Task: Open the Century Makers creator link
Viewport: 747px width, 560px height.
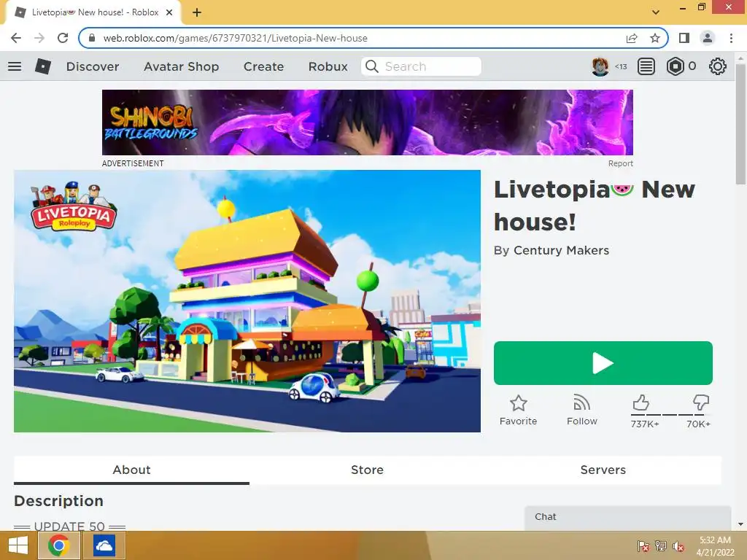Action: tap(561, 250)
